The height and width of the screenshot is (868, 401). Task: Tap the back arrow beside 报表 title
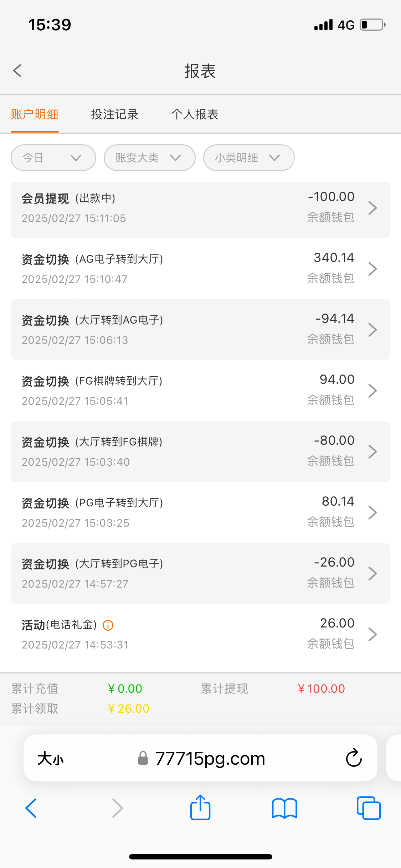point(17,71)
